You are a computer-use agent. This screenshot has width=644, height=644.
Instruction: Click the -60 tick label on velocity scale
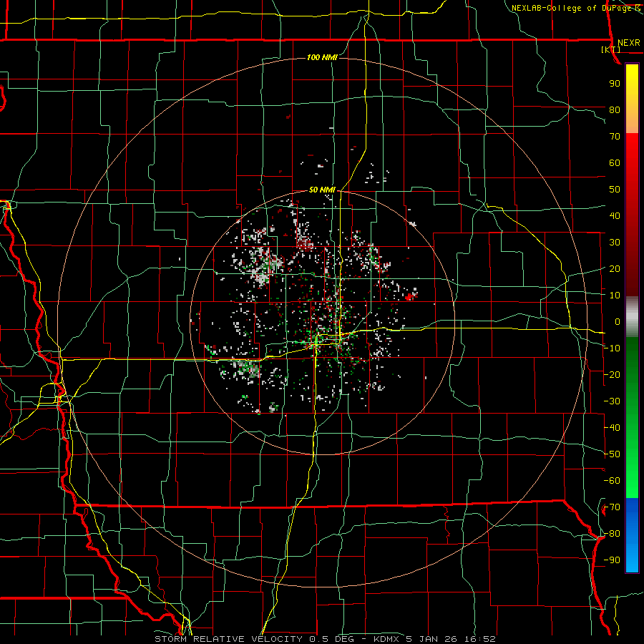(612, 481)
